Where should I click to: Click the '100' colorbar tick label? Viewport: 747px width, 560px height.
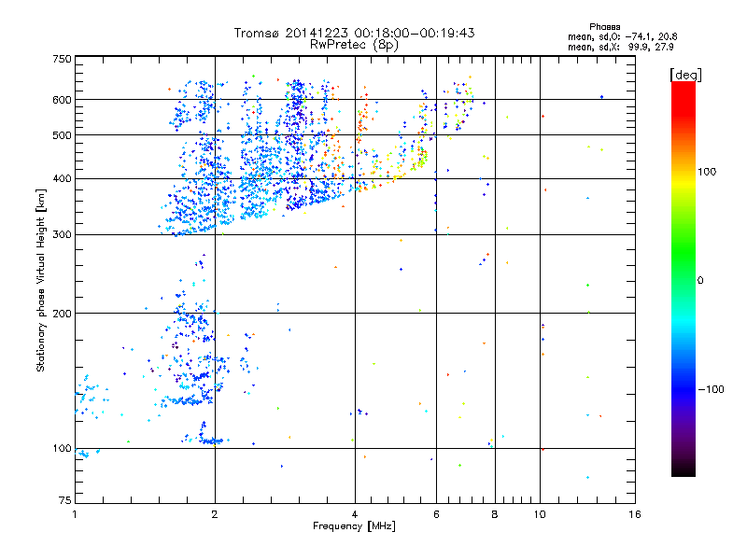(x=707, y=172)
